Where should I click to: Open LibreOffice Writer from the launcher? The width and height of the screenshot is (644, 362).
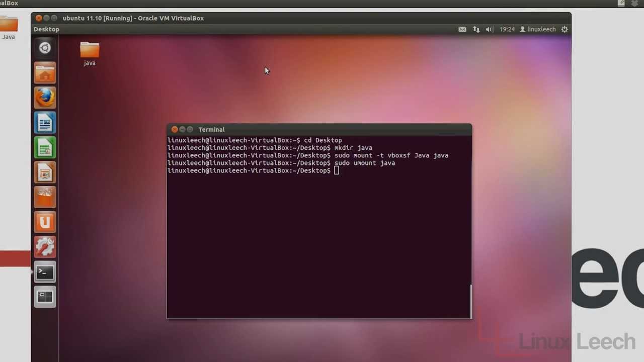coord(45,123)
